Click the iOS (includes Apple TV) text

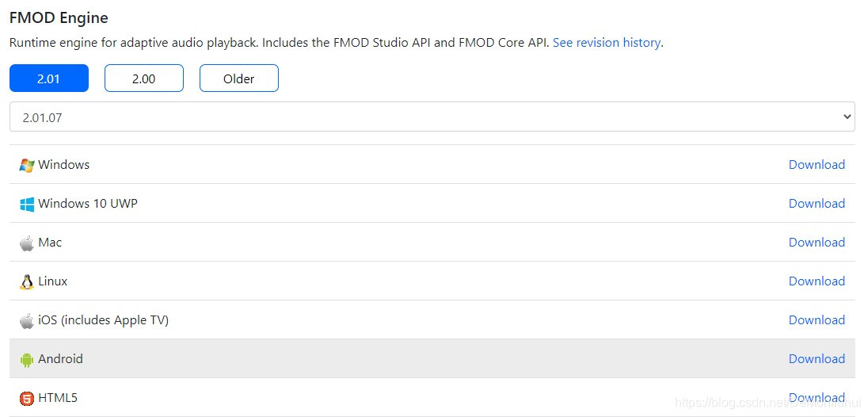(104, 320)
